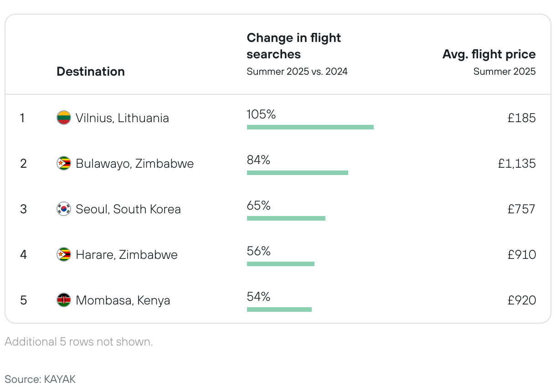
Task: Click the 56% bar for Harare
Action: (x=280, y=264)
